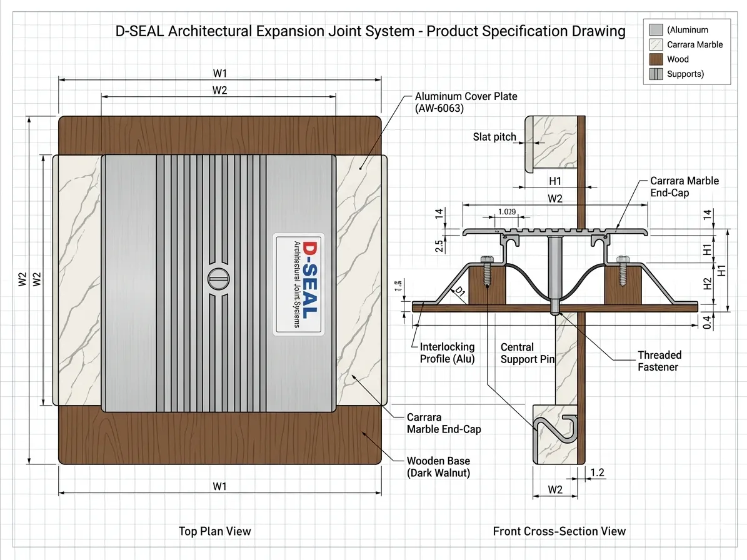The image size is (747, 560).
Task: Click the 1.029 dimension value
Action: tap(507, 211)
